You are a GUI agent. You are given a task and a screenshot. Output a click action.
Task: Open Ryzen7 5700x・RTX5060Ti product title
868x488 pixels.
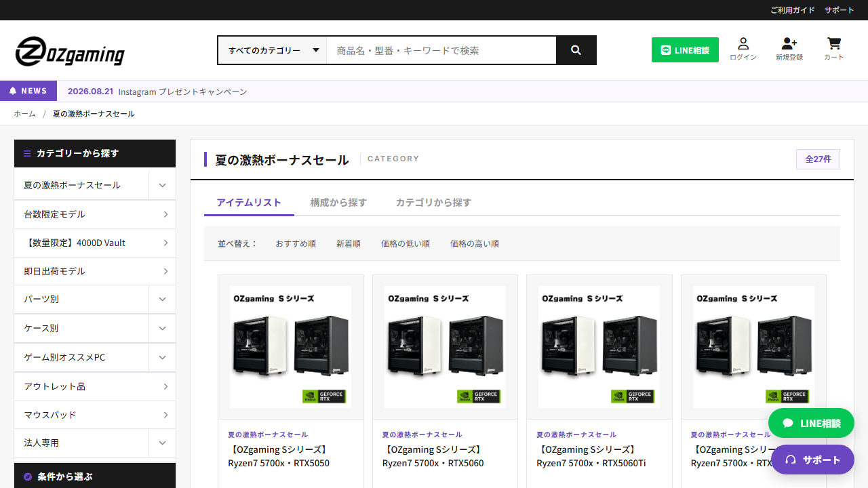click(591, 457)
